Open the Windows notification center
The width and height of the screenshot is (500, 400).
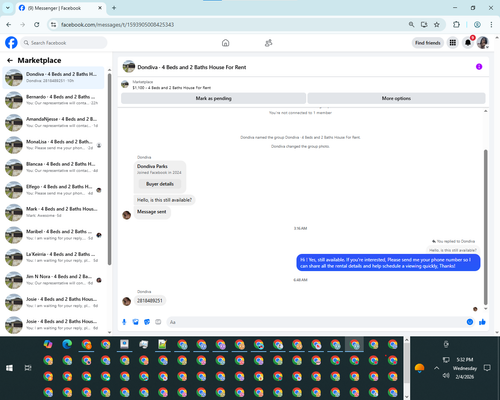[487, 368]
